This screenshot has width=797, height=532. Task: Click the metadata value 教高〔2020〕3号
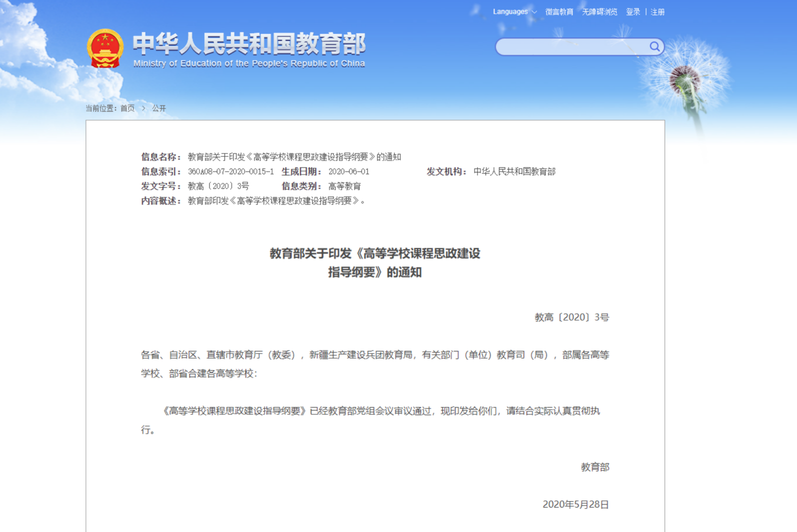pyautogui.click(x=218, y=186)
